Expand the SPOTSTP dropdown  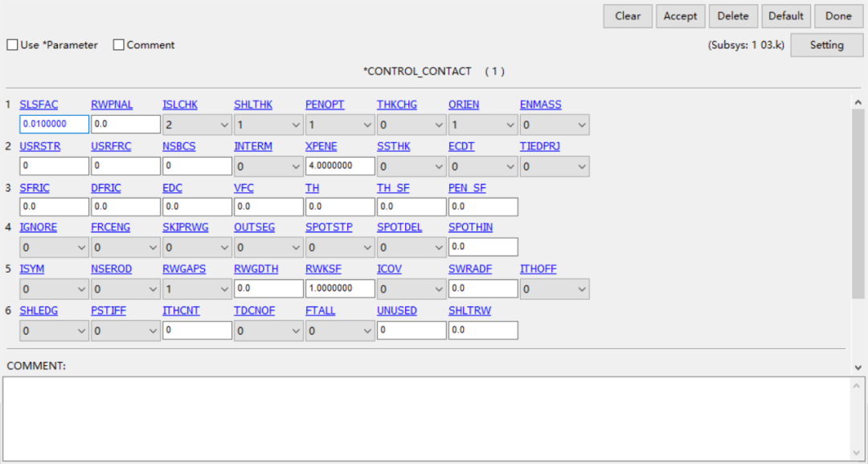340,247
